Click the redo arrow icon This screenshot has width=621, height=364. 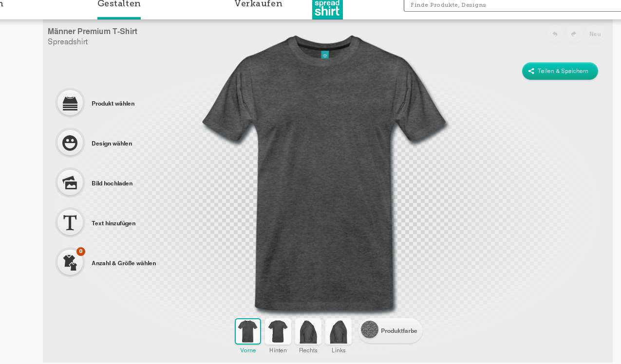574,34
